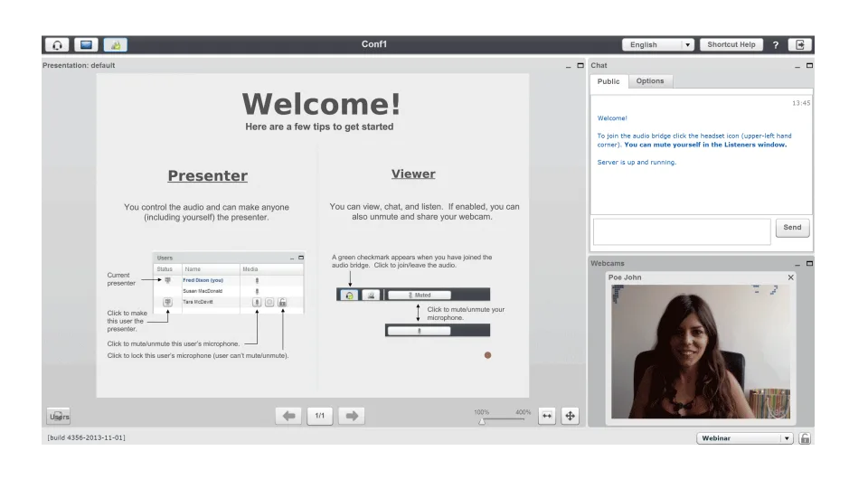Image resolution: width=868 pixels, height=479 pixels.
Task: Toggle the webcam share icon
Action: 115,45
